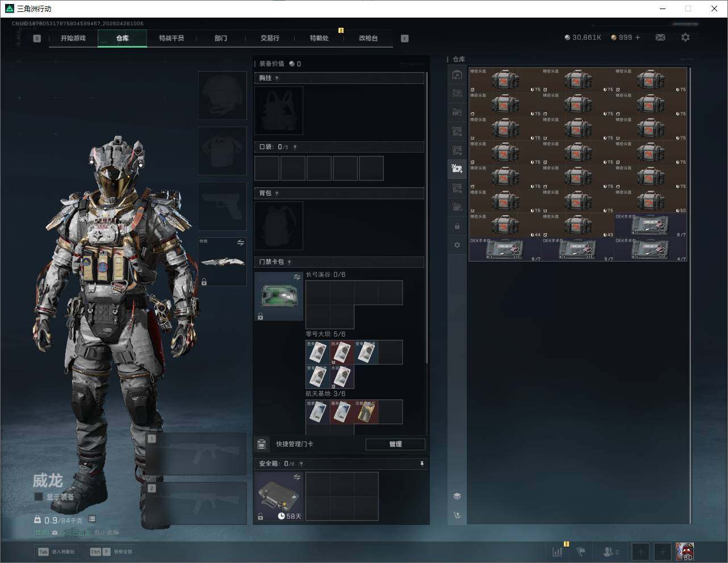Click the plus icon beside 999 currency

point(638,37)
